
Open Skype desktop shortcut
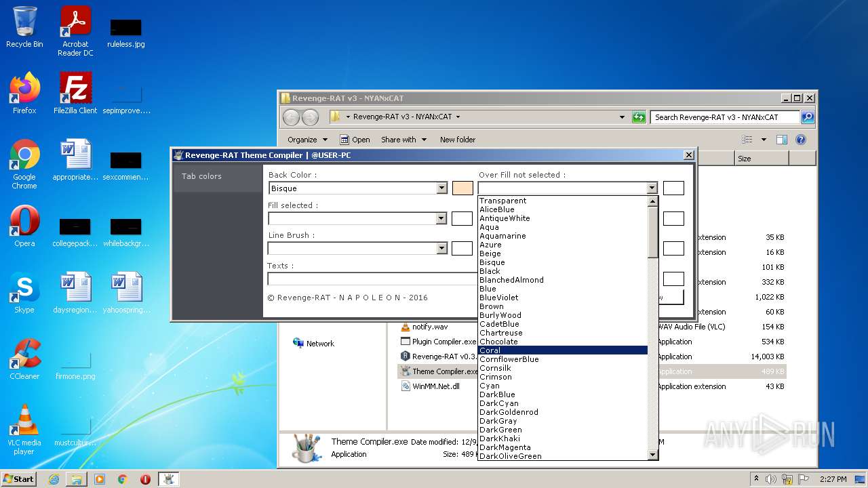(24, 293)
